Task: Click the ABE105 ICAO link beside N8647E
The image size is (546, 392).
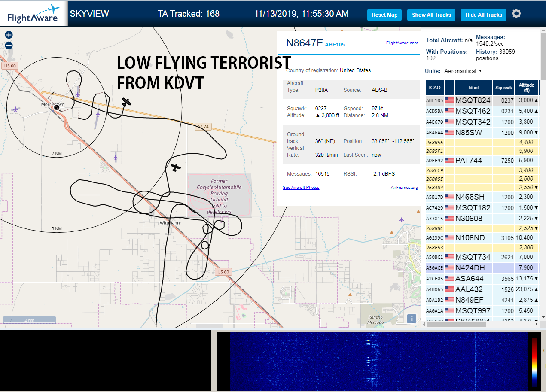Action: point(335,45)
